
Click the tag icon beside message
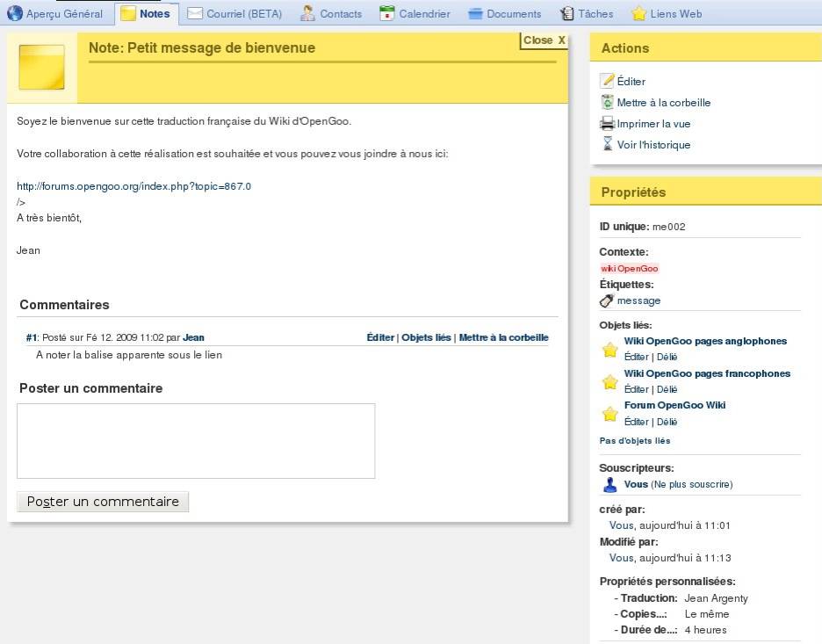point(607,300)
